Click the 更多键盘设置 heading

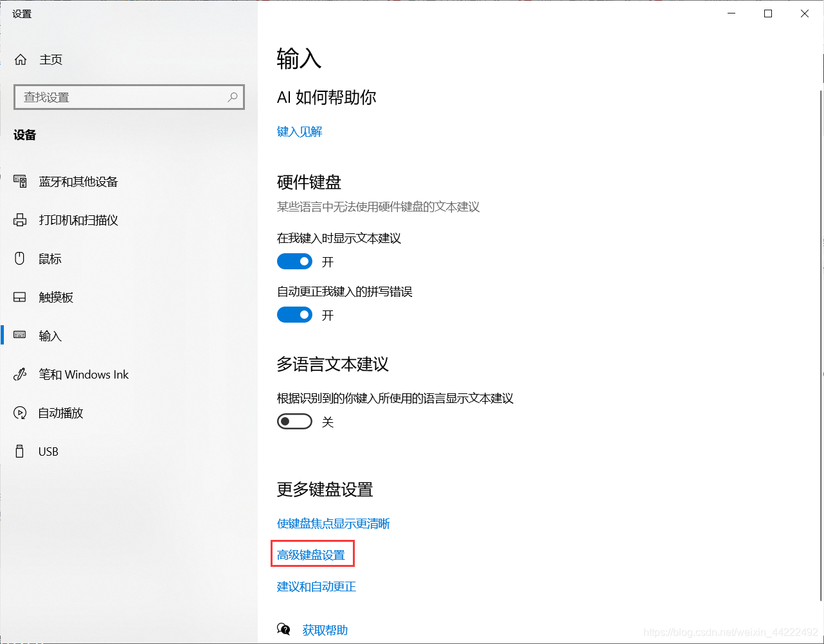325,490
